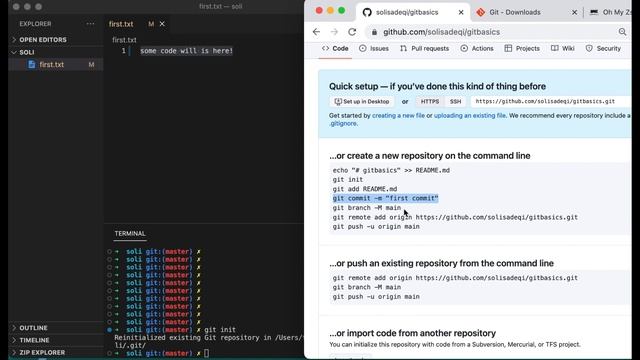Switch to the Git - Downloads browser tab

pyautogui.click(x=515, y=12)
